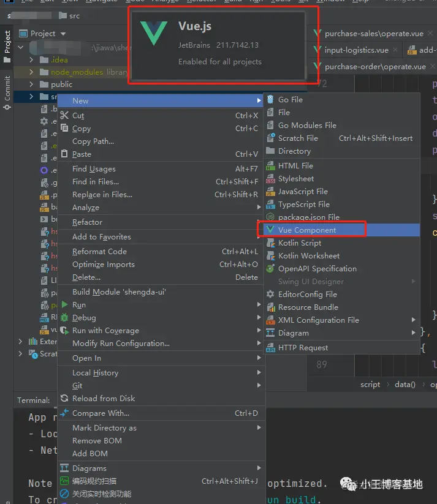Click Reload from Disk
437x504 pixels.
click(161, 399)
